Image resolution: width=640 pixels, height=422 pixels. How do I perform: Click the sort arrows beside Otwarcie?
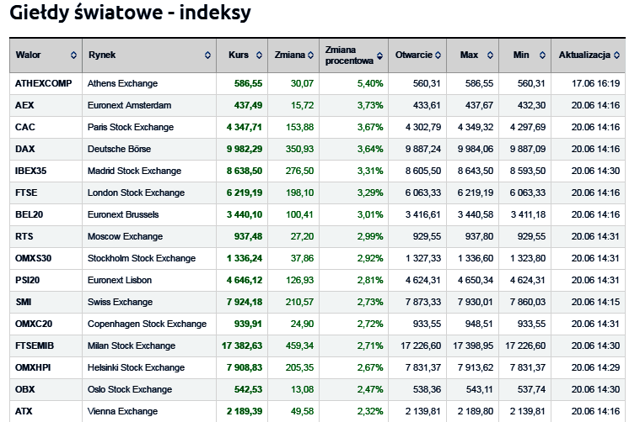(x=439, y=55)
